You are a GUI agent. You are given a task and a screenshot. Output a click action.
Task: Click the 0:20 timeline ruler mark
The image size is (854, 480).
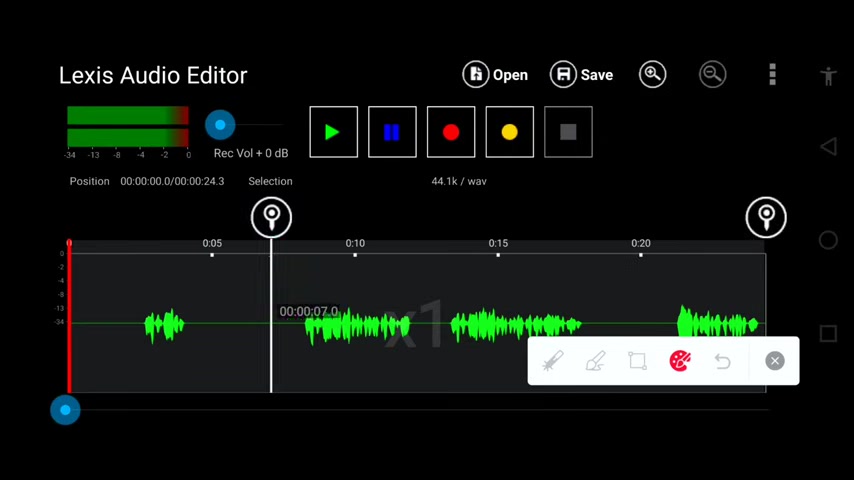[640, 244]
